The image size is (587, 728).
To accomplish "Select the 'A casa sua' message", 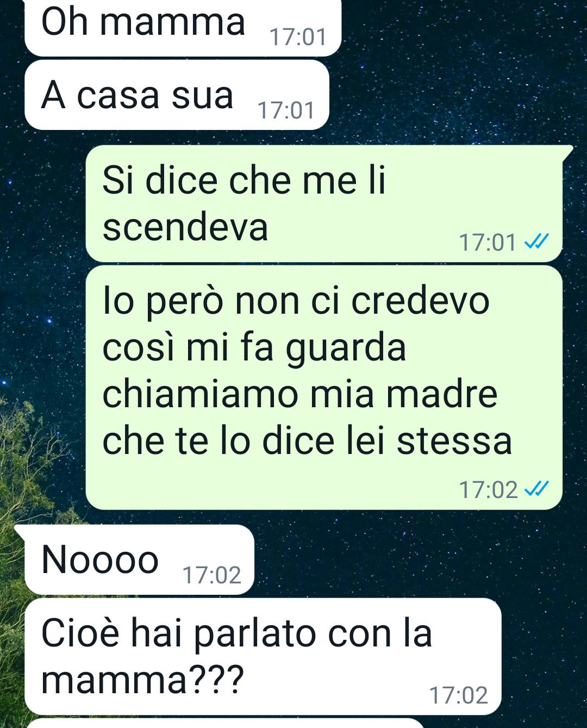I will tap(177, 95).
